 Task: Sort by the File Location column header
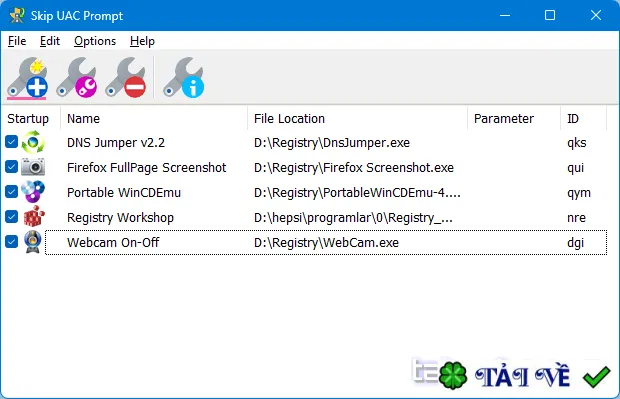click(357, 118)
